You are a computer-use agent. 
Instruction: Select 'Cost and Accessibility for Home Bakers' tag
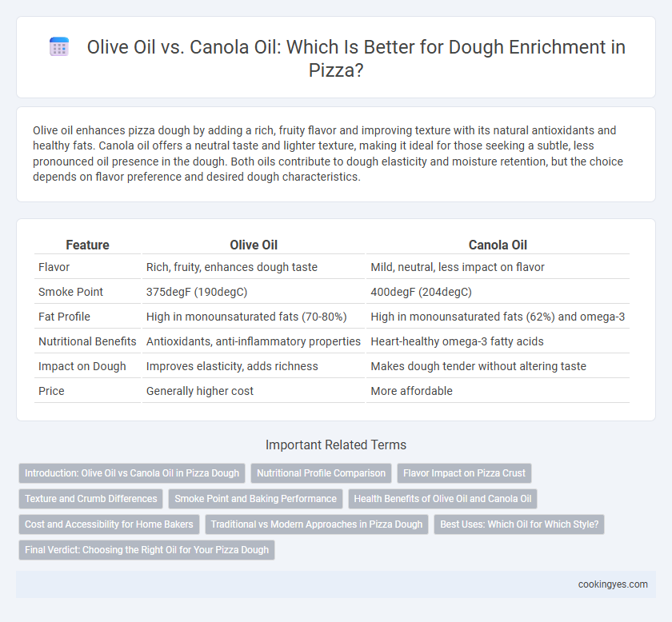click(109, 524)
